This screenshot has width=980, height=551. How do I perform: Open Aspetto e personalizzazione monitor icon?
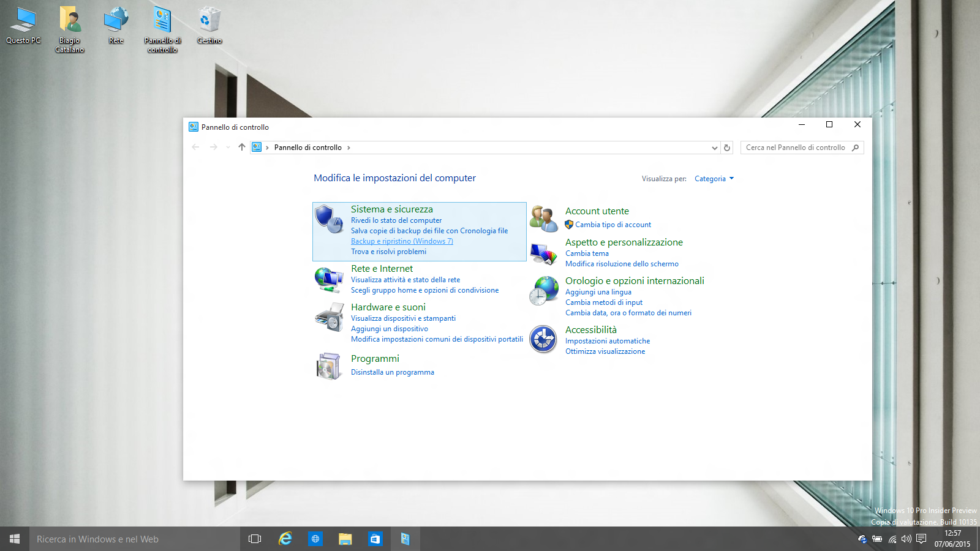click(543, 253)
